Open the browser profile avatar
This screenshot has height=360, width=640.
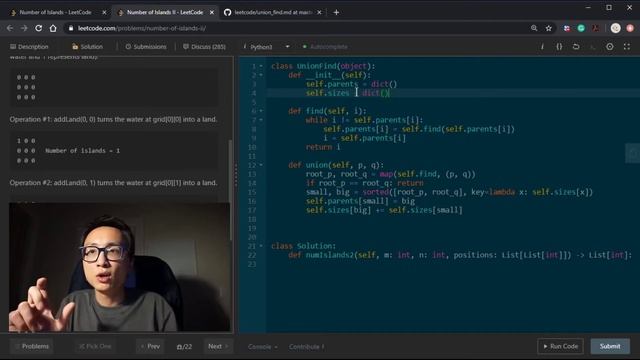pyautogui.click(x=616, y=28)
